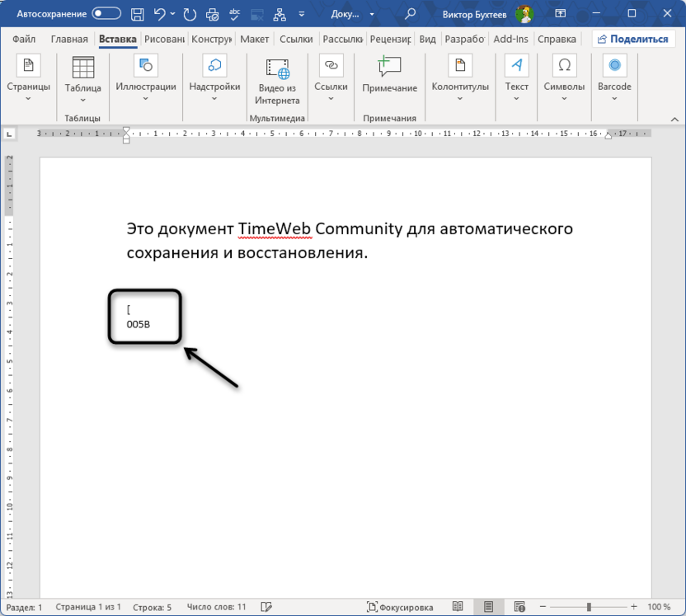Switch to Print Layout view icon
Image resolution: width=686 pixels, height=616 pixels.
pyautogui.click(x=488, y=607)
